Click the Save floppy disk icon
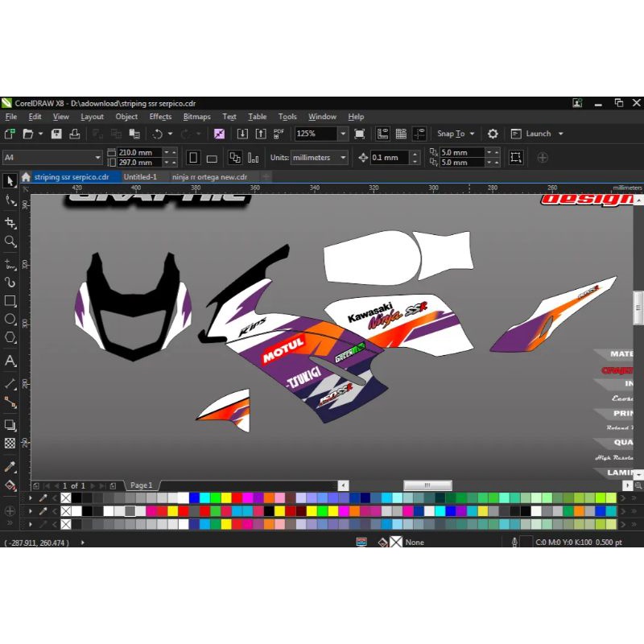This screenshot has width=644, height=644. (x=56, y=134)
